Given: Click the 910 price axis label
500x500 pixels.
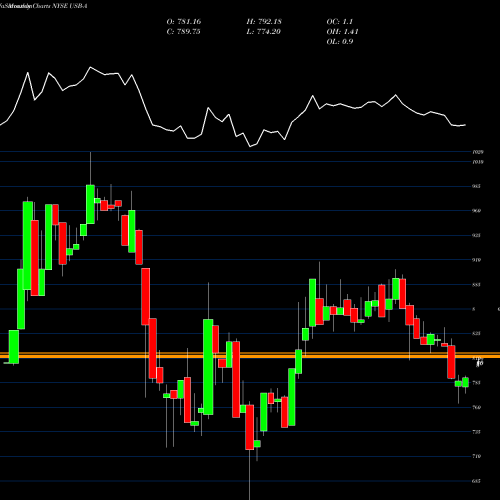Looking at the screenshot, I should click(x=476, y=260).
